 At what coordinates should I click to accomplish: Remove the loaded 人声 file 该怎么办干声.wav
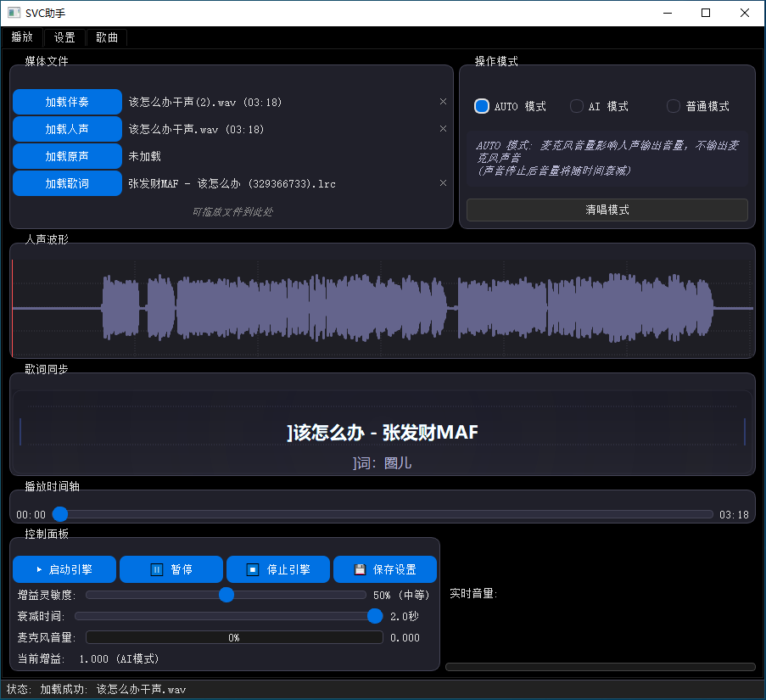443,129
